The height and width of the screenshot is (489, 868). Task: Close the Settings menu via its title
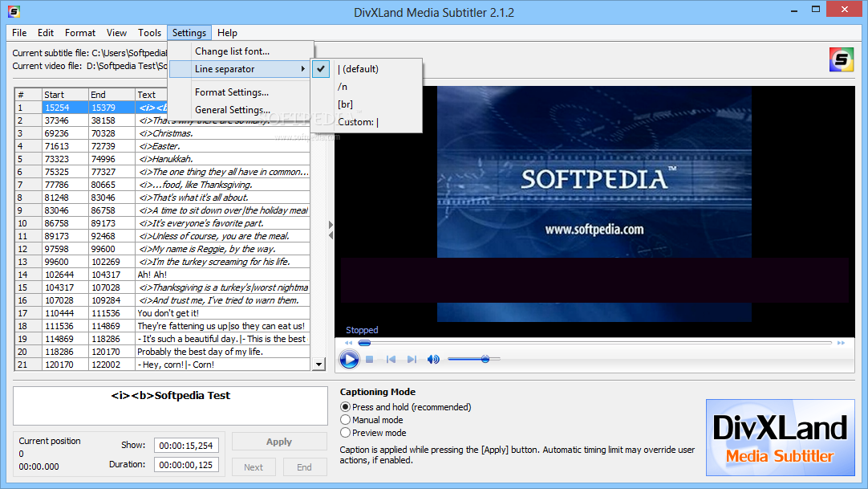point(189,33)
